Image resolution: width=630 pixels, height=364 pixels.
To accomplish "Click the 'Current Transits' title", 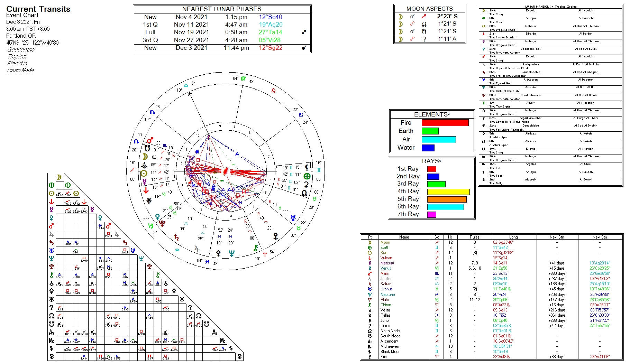I will click(38, 9).
